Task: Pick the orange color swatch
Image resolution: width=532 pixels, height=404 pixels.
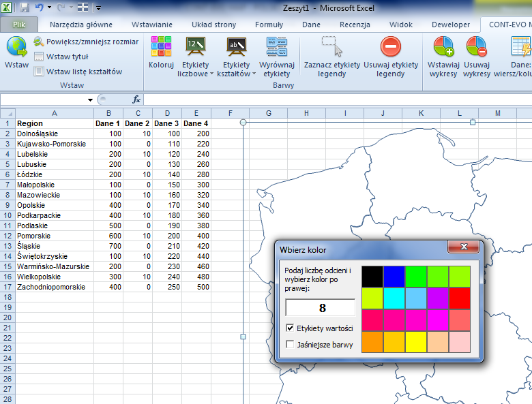Action: tap(372, 342)
